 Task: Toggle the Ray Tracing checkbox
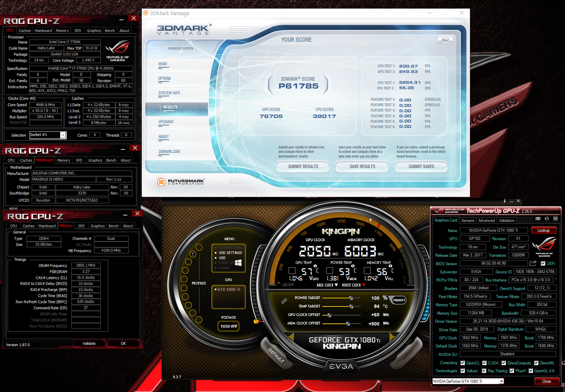[484, 371]
